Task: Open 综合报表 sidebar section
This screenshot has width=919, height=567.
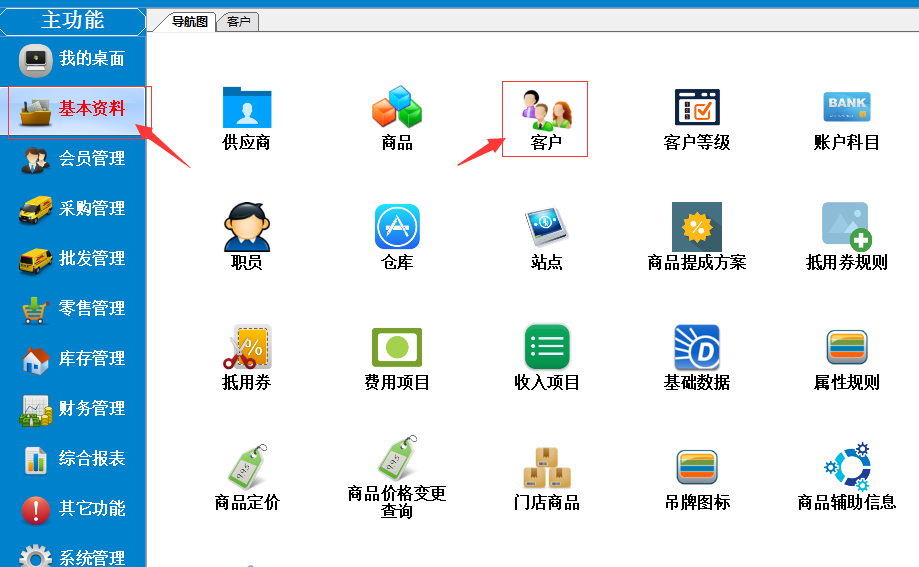Action: pos(73,459)
